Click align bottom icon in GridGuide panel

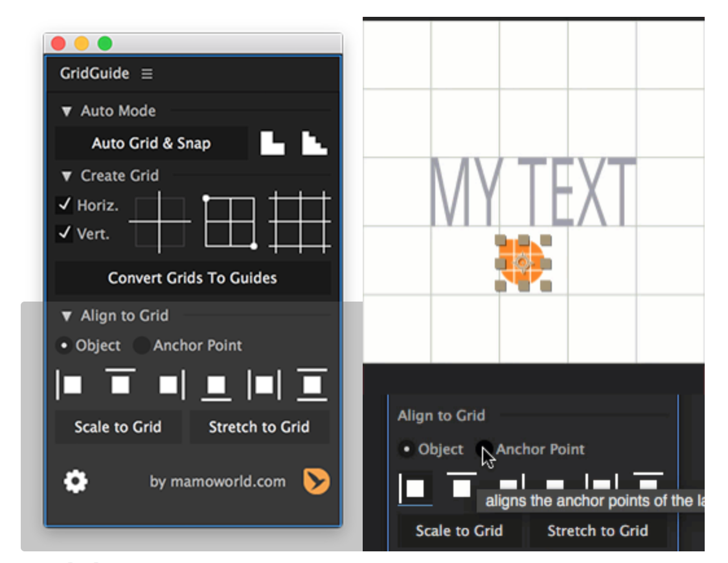coord(216,386)
